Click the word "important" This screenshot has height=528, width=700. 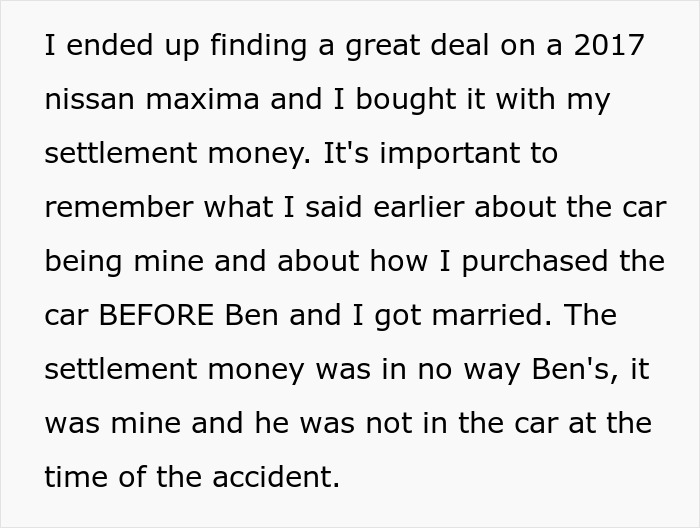437,154
